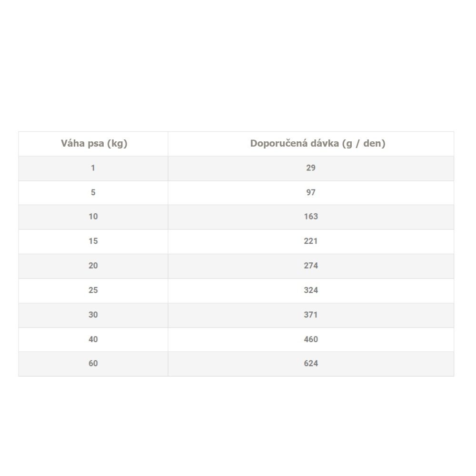Select the dose cell showing 29
This screenshot has width=476, height=476.
coord(311,168)
